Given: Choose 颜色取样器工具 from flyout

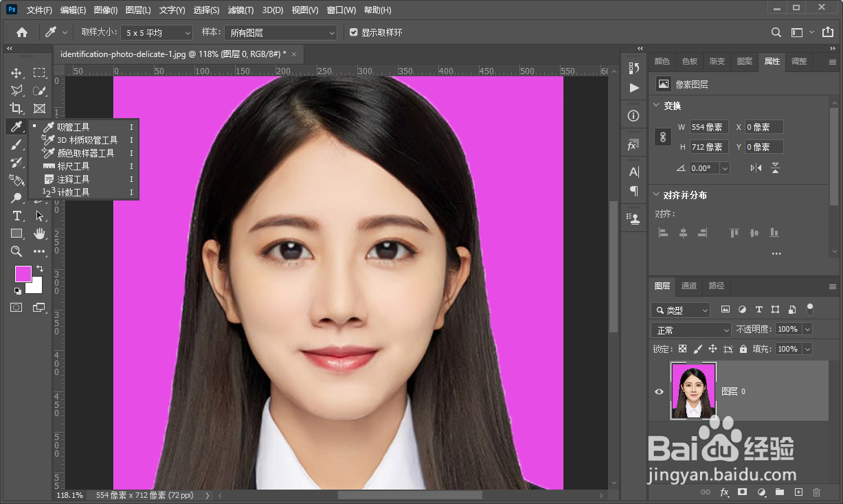Looking at the screenshot, I should pyautogui.click(x=85, y=153).
